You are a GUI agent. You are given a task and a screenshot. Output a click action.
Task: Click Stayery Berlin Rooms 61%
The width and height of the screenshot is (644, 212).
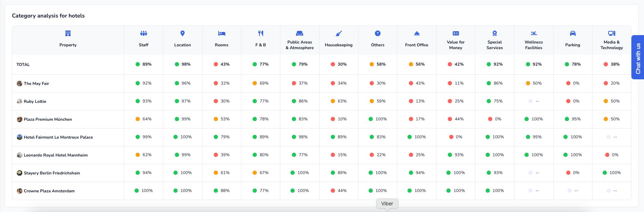(225, 173)
